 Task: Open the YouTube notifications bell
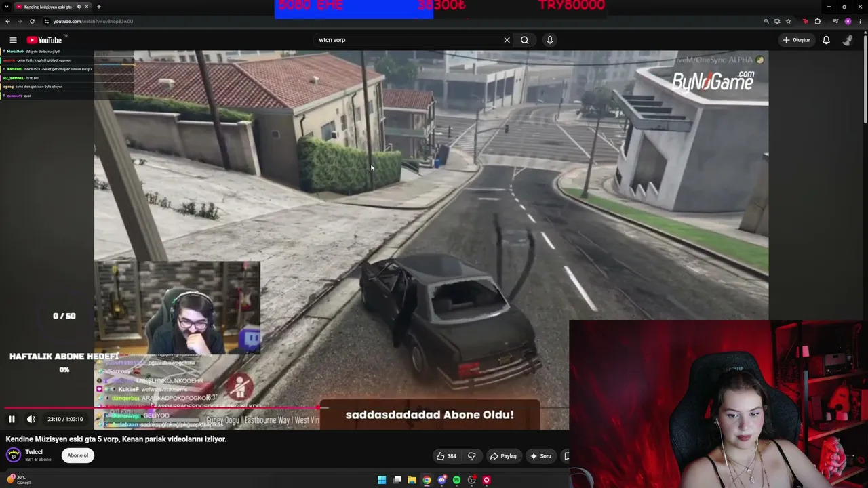pyautogui.click(x=826, y=40)
